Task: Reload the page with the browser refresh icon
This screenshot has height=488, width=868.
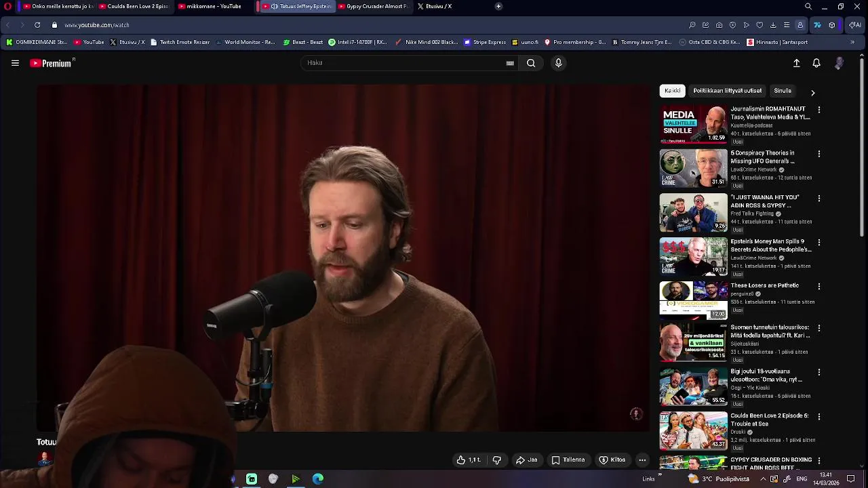Action: point(37,25)
